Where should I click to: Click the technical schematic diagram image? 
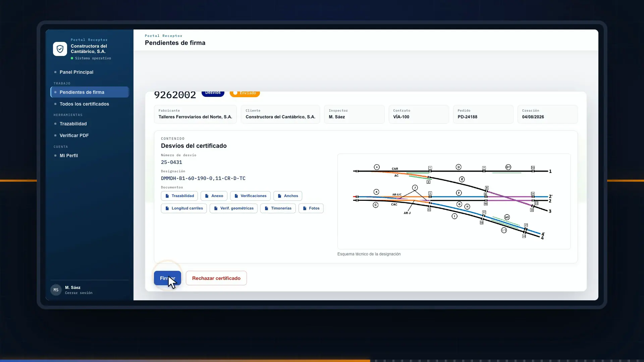454,201
